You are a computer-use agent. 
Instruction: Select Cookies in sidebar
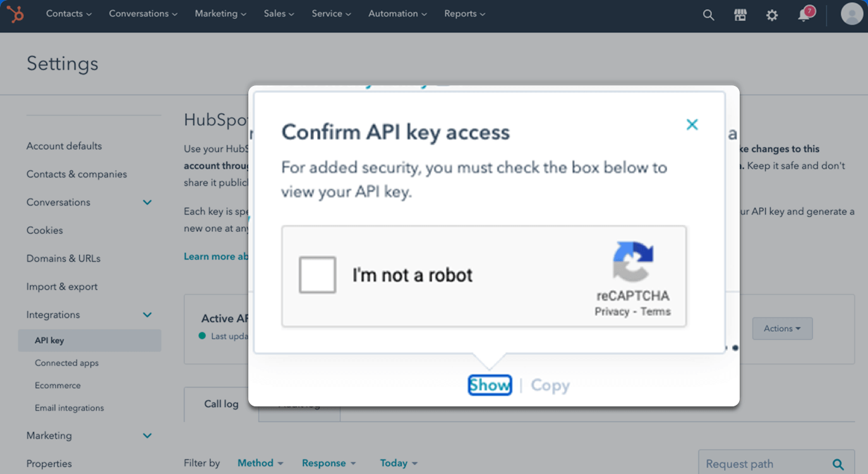[x=45, y=230]
